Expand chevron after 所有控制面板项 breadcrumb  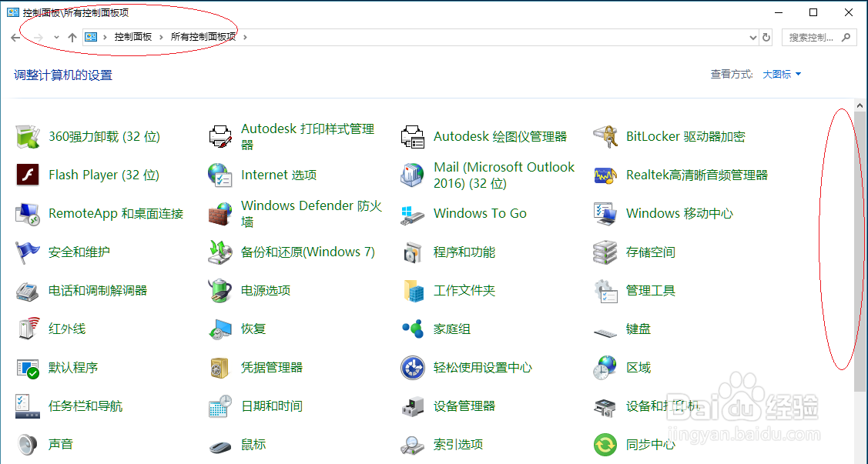(245, 37)
